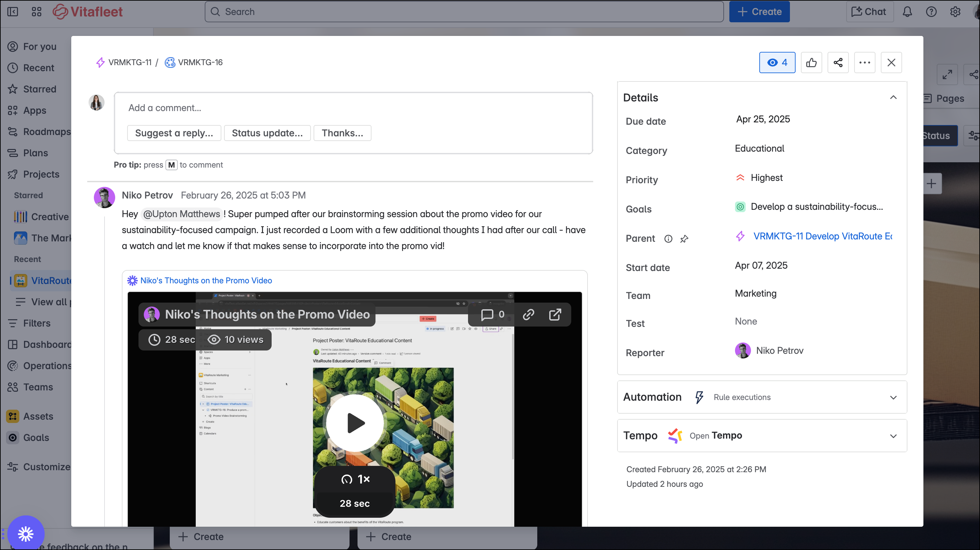This screenshot has width=980, height=550.
Task: Change playback speed via 1x control
Action: click(354, 479)
